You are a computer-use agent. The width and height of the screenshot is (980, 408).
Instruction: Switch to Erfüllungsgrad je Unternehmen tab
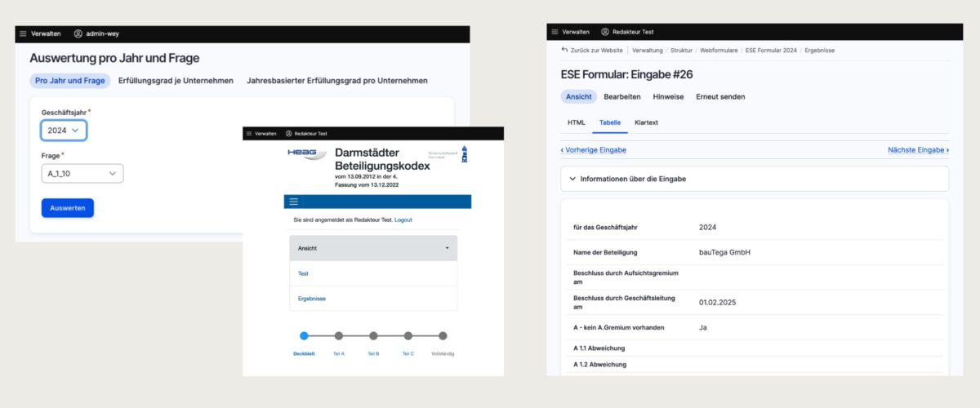(176, 81)
